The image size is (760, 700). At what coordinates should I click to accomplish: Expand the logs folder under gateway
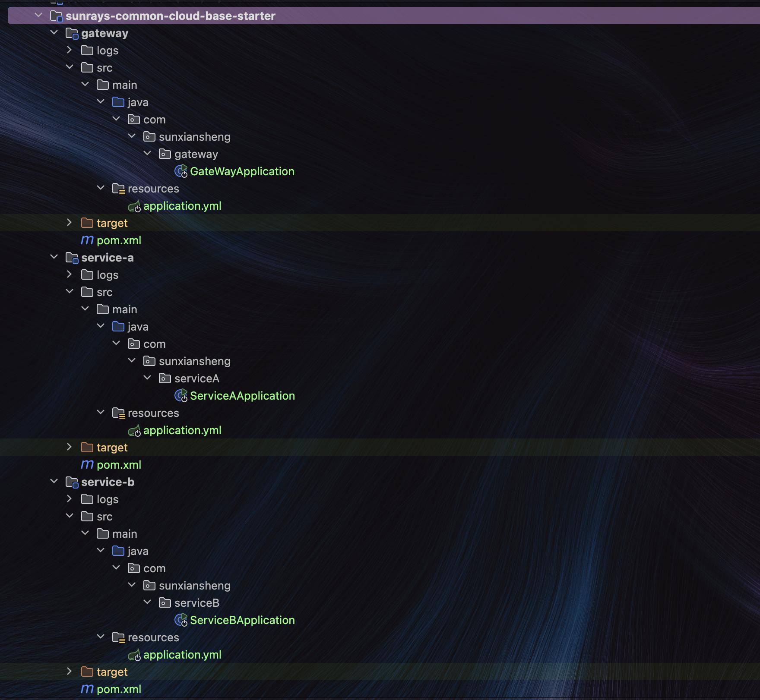pyautogui.click(x=70, y=50)
